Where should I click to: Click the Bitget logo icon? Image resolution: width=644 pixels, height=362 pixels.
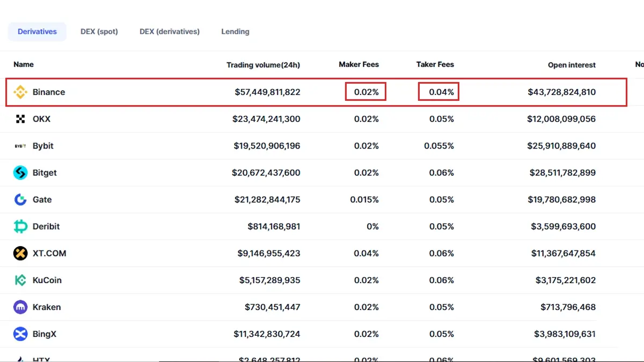coord(20,173)
